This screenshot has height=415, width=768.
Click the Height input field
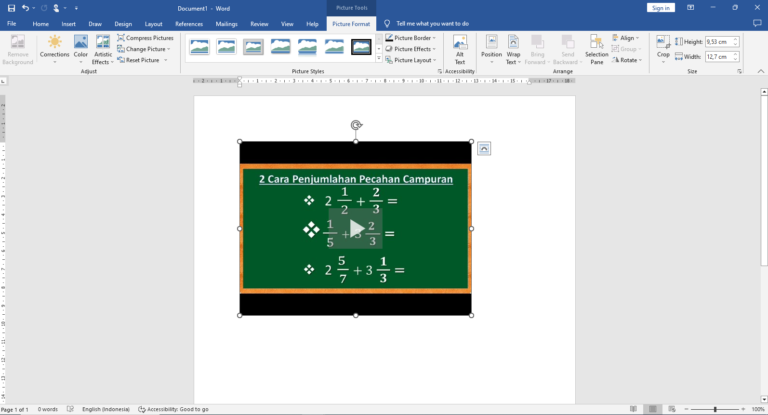(x=718, y=42)
